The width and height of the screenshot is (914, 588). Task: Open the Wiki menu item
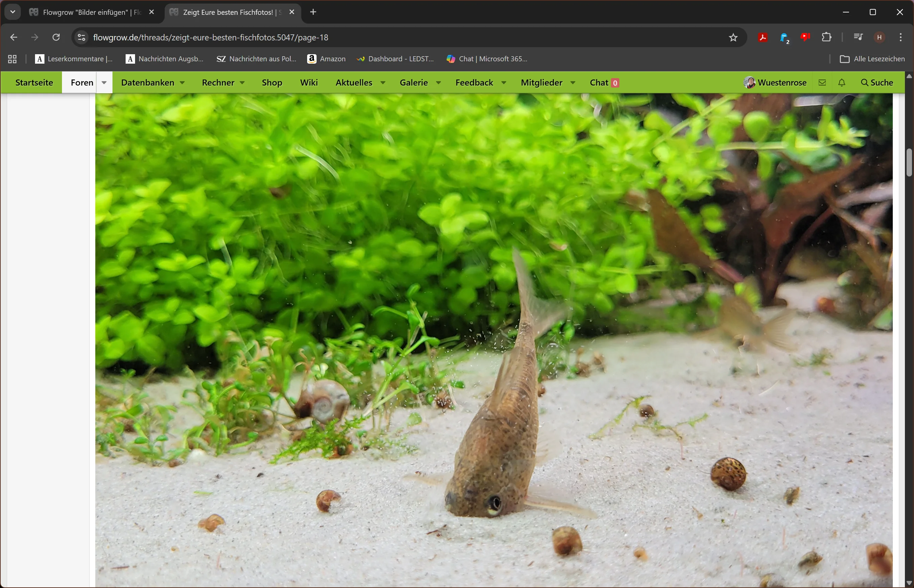pyautogui.click(x=308, y=83)
